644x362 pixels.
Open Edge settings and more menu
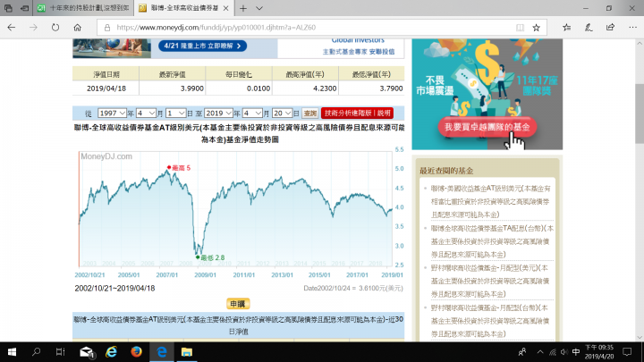pos(632,28)
